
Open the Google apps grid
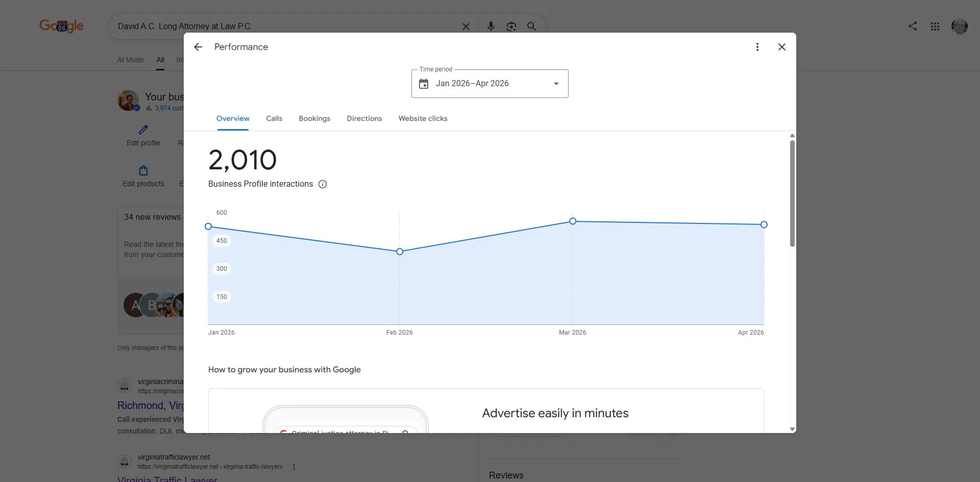click(935, 27)
